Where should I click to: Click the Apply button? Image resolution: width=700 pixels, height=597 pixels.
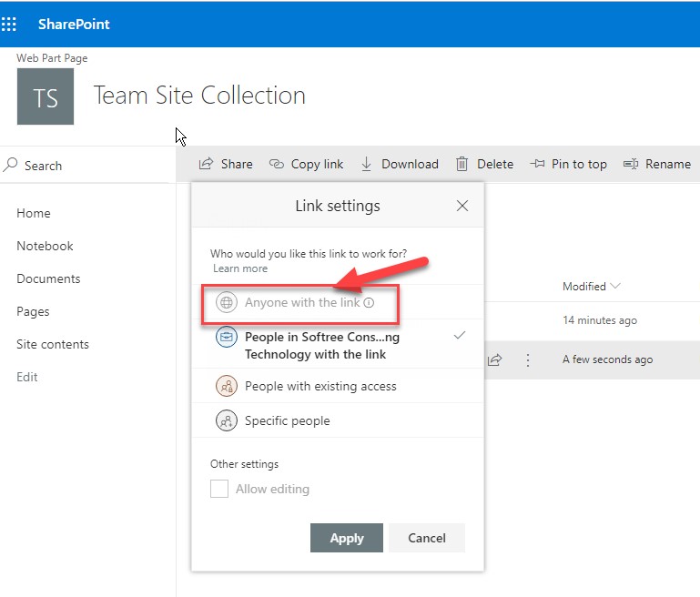(x=347, y=538)
